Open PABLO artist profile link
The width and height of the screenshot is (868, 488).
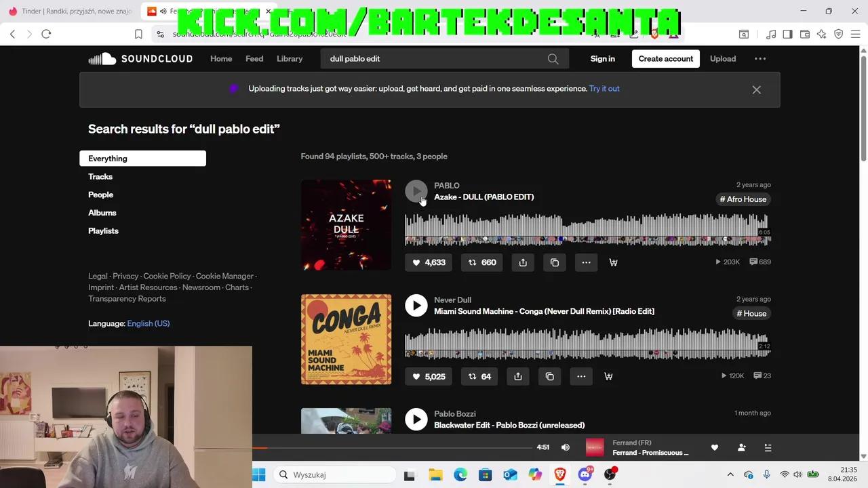[447, 186]
